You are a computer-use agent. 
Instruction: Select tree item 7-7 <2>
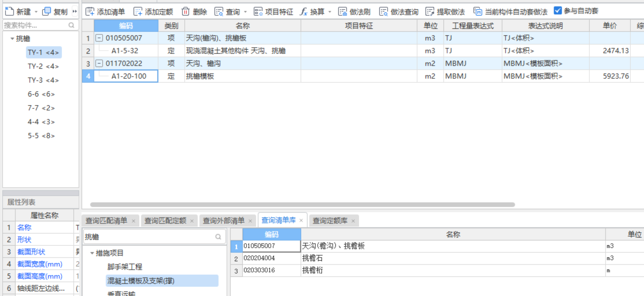pos(41,108)
